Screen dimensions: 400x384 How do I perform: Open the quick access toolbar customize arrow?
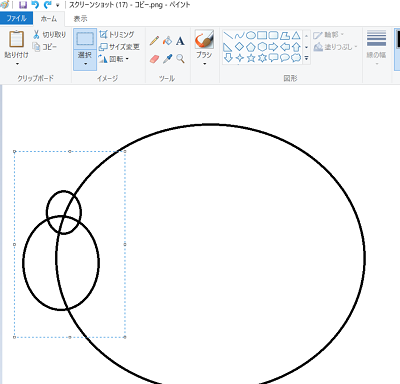(x=58, y=5)
